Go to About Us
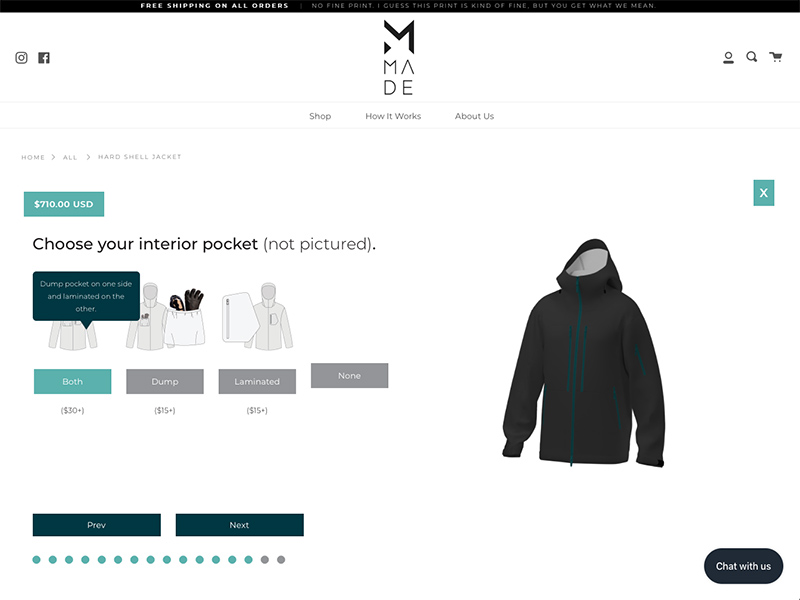 click(x=474, y=116)
